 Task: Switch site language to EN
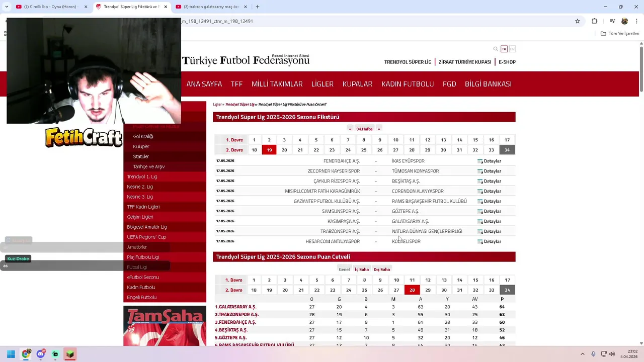point(512,49)
